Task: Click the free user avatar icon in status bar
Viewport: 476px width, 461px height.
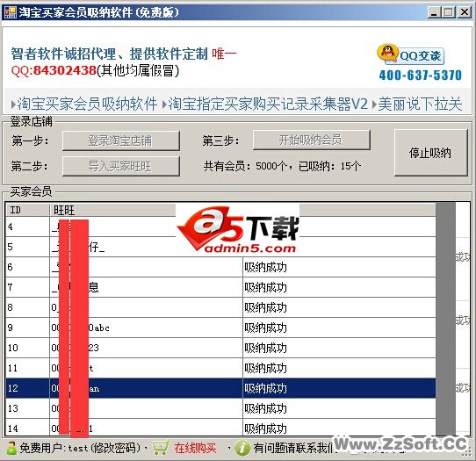Action: [11, 448]
